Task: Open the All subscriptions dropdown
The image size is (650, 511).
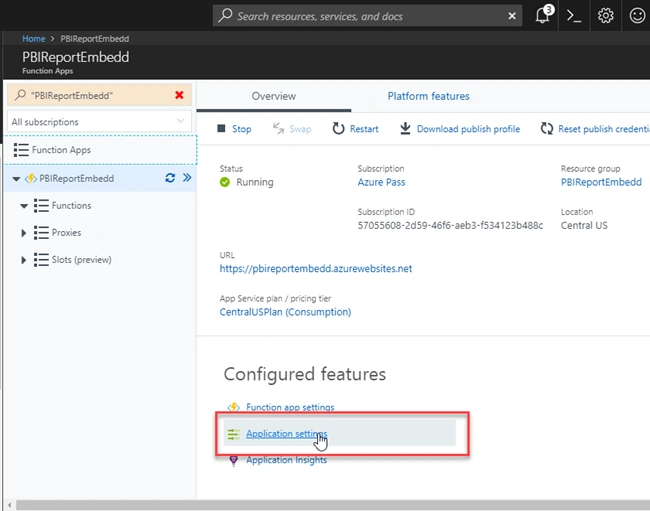Action: 99,122
